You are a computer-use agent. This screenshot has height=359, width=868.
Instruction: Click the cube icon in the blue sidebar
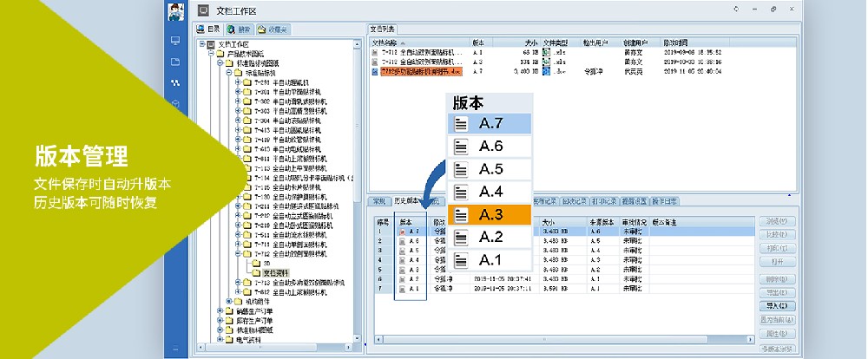(175, 103)
